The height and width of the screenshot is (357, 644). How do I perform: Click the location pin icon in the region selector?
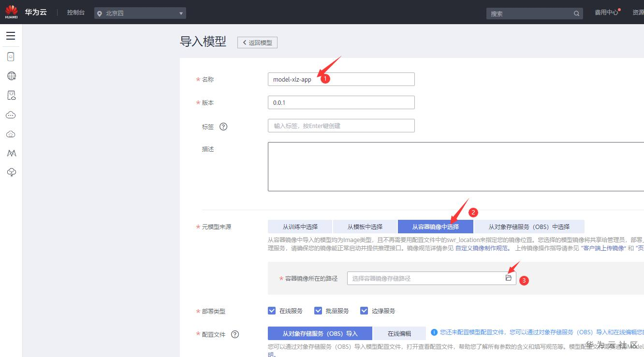point(100,14)
